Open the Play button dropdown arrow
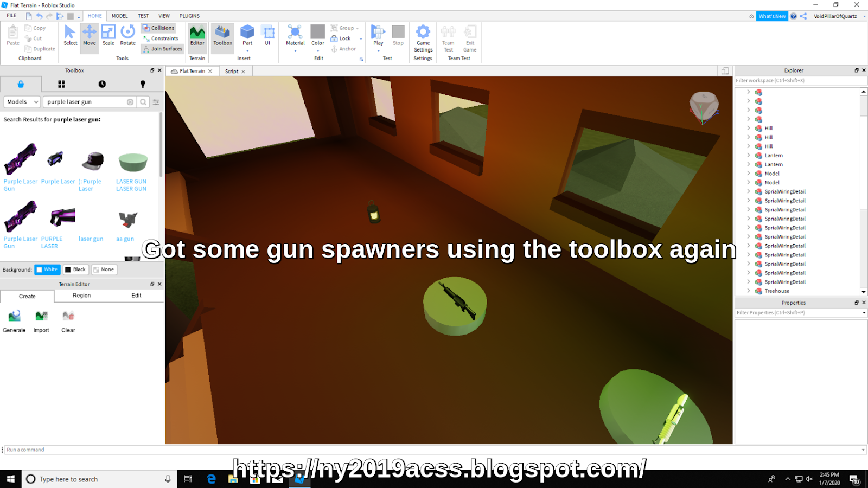The width and height of the screenshot is (868, 488). pos(378,50)
